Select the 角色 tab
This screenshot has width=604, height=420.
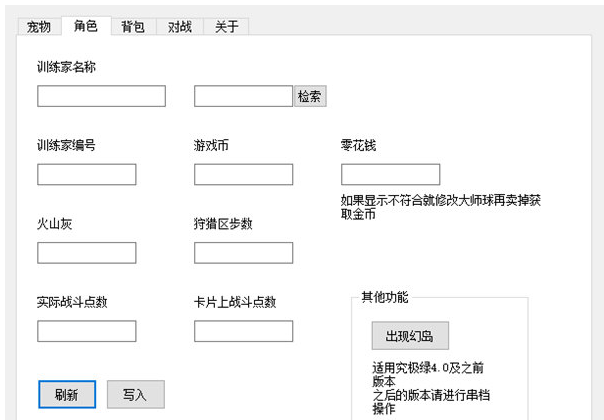(x=86, y=26)
